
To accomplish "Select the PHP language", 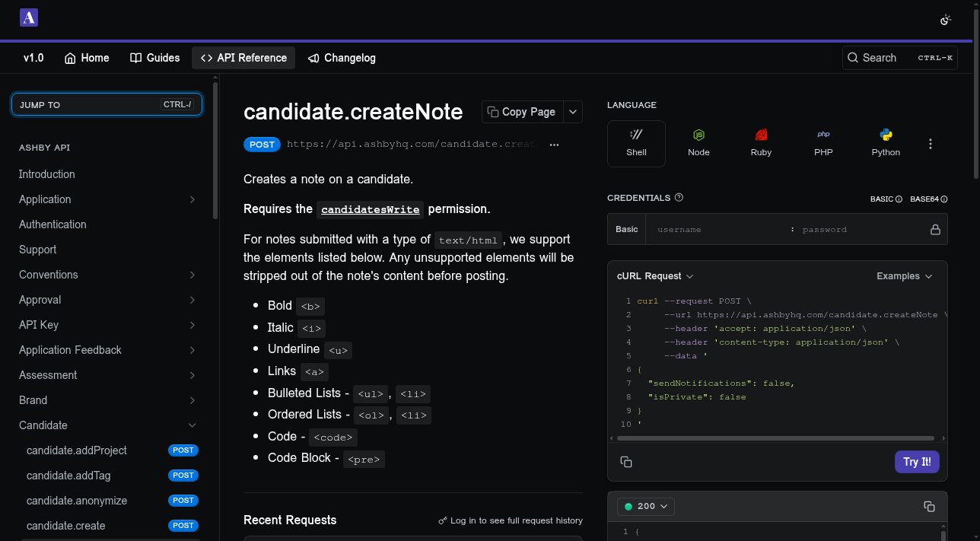I will point(823,143).
